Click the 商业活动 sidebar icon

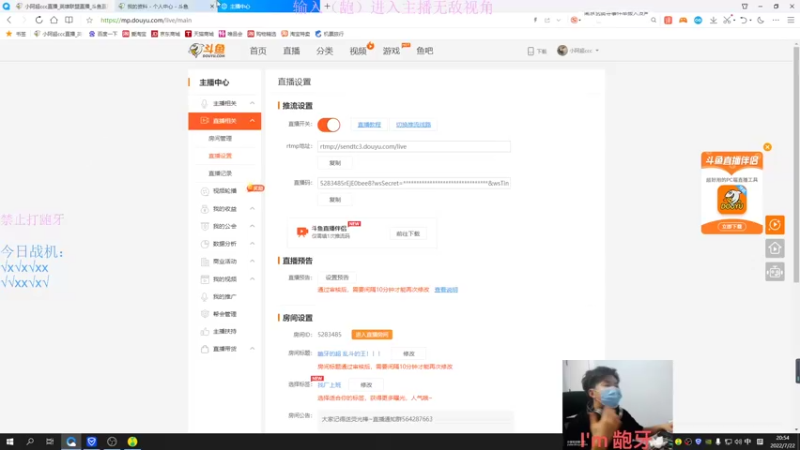(x=205, y=262)
